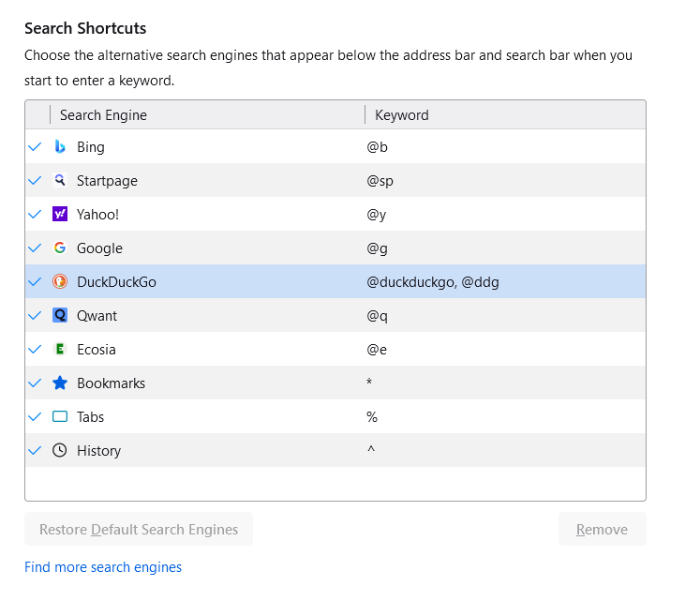Click the Google logo icon
Screen dimensions: 700x601
click(60, 248)
